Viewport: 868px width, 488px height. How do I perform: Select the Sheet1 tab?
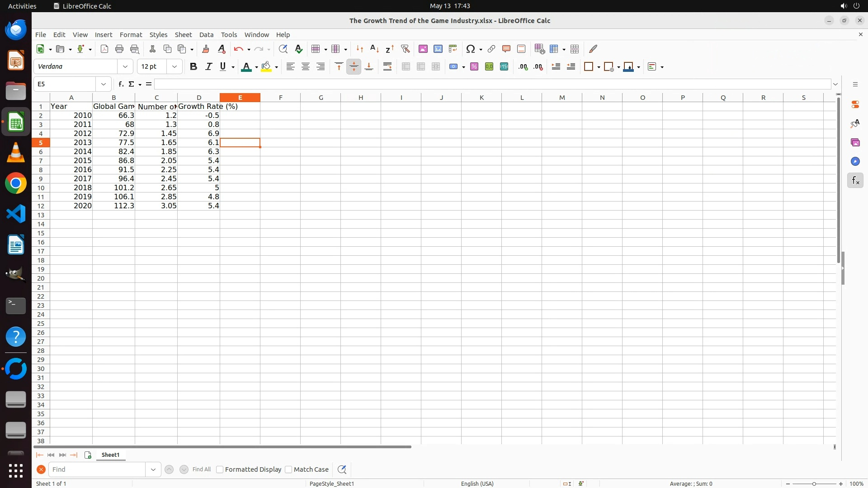(110, 455)
